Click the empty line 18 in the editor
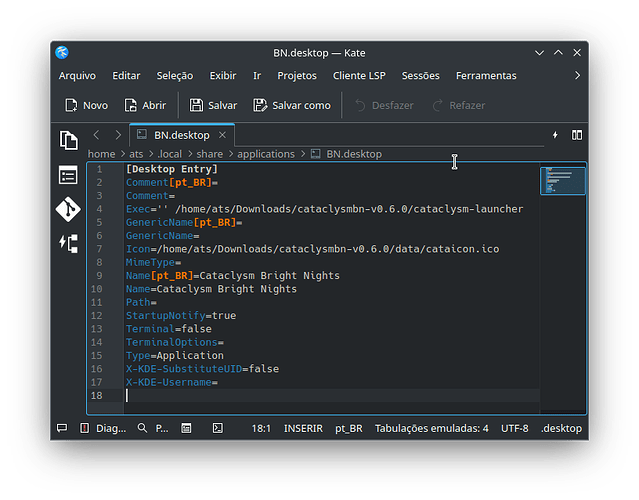The width and height of the screenshot is (639, 500). click(332, 396)
